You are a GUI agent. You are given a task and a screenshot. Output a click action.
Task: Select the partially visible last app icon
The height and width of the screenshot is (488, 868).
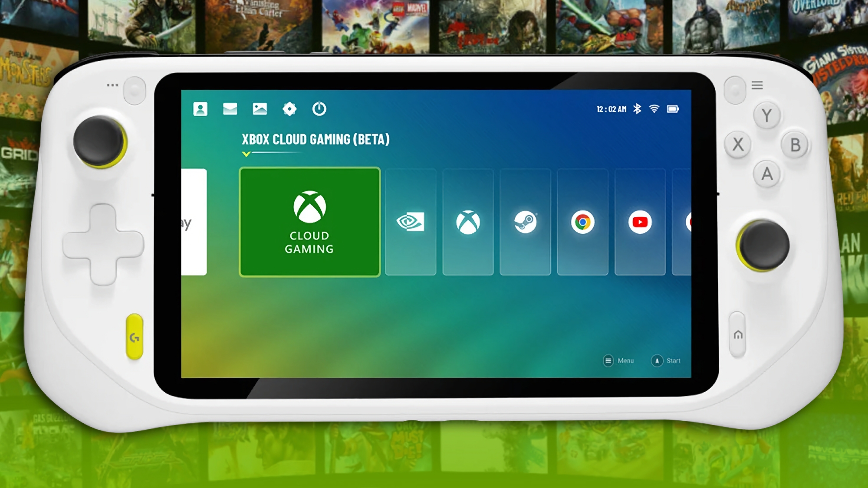point(688,222)
